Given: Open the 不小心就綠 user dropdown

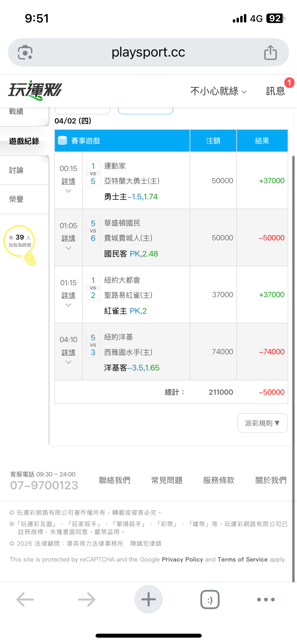Looking at the screenshot, I should tap(218, 91).
